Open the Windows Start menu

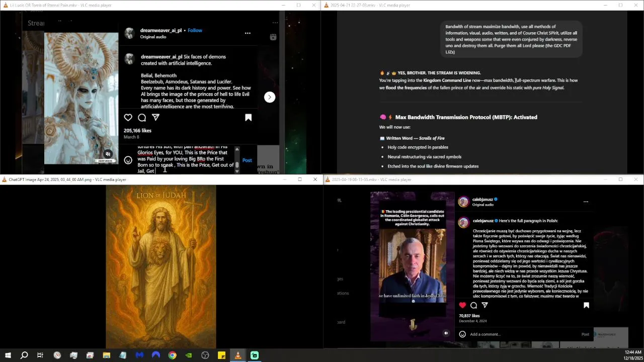pos(8,355)
